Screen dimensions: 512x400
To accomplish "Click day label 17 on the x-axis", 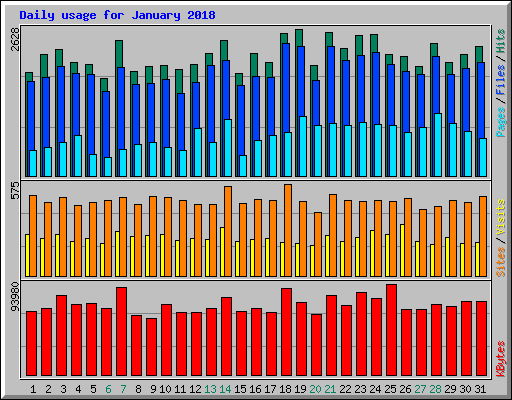I will (x=270, y=389).
